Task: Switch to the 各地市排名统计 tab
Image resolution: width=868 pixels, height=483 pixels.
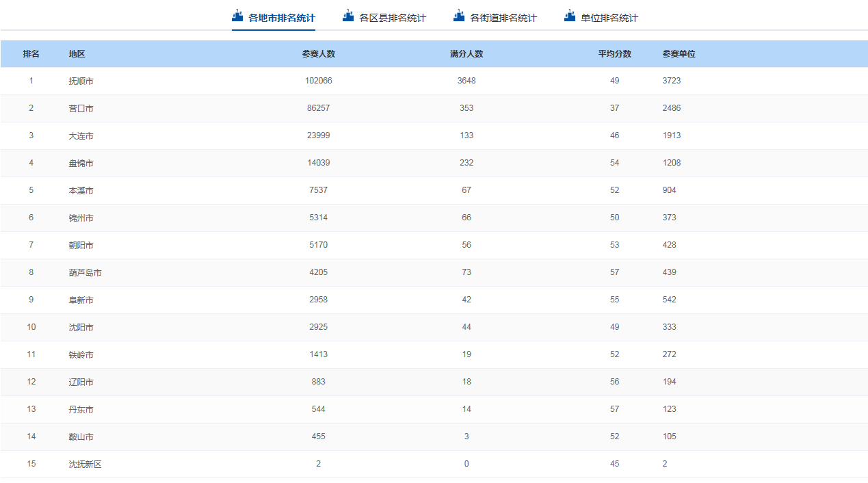Action: (274, 18)
